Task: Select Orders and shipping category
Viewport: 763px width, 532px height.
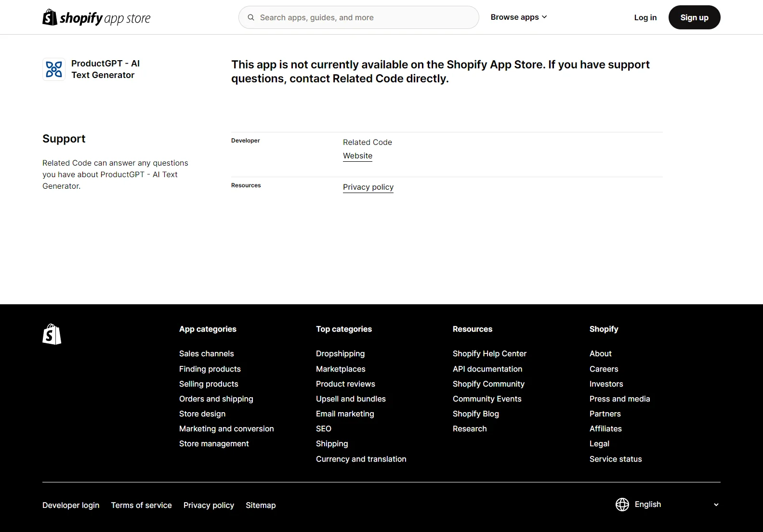Action: (216, 399)
